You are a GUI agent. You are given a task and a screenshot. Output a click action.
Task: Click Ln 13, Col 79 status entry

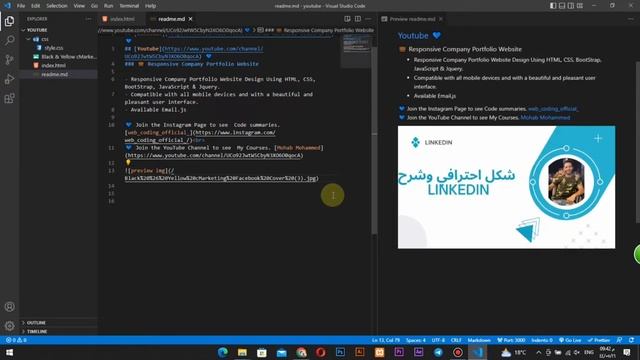(x=386, y=340)
